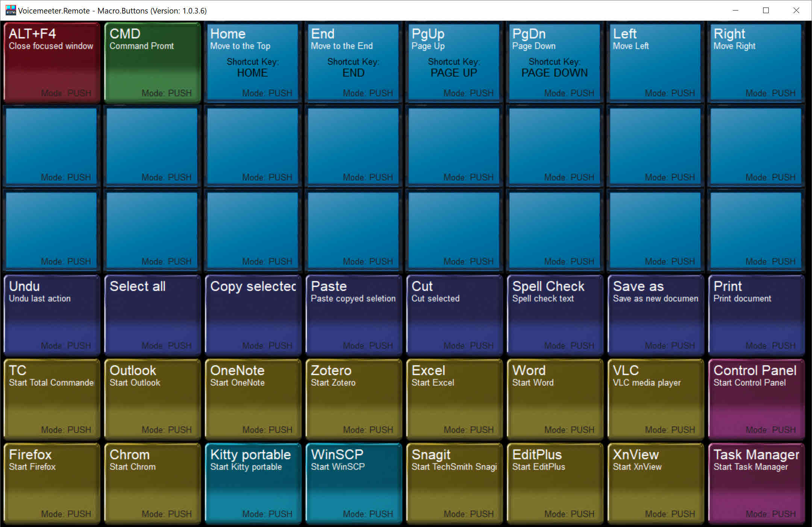
Task: Launch Zotero macro button
Action: coord(354,399)
